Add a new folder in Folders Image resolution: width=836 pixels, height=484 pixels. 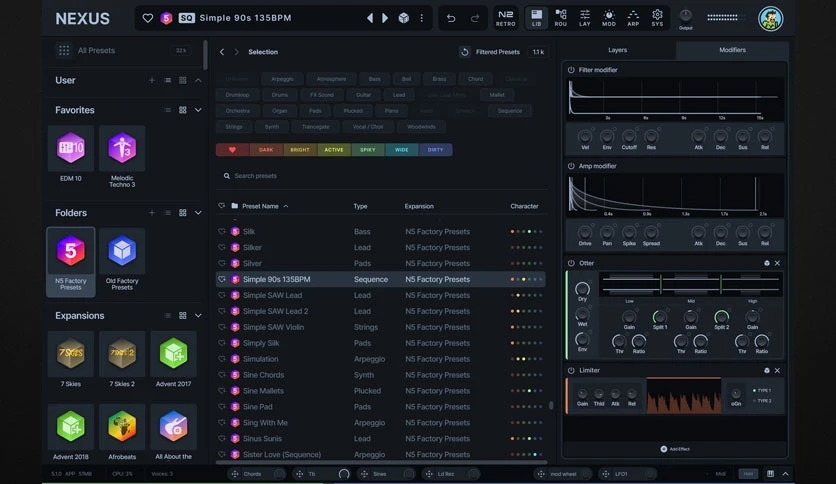tap(152, 213)
